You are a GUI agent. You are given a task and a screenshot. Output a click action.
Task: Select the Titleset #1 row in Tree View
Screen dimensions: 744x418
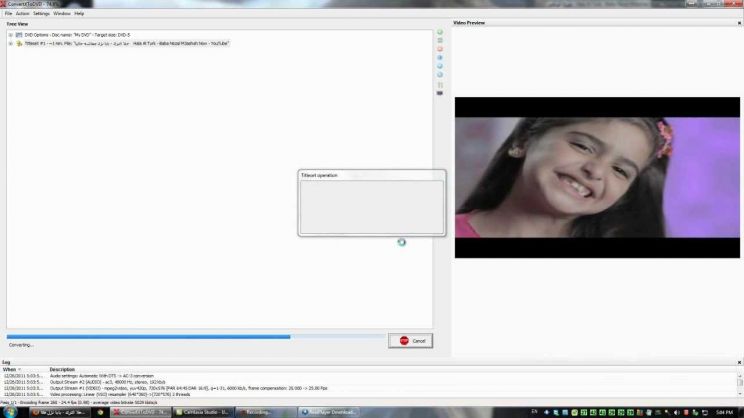coord(127,44)
